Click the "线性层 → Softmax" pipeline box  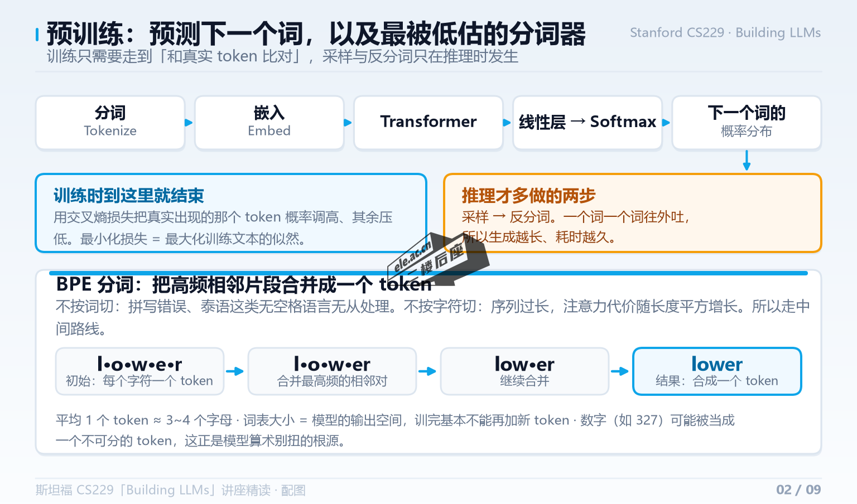coord(588,123)
